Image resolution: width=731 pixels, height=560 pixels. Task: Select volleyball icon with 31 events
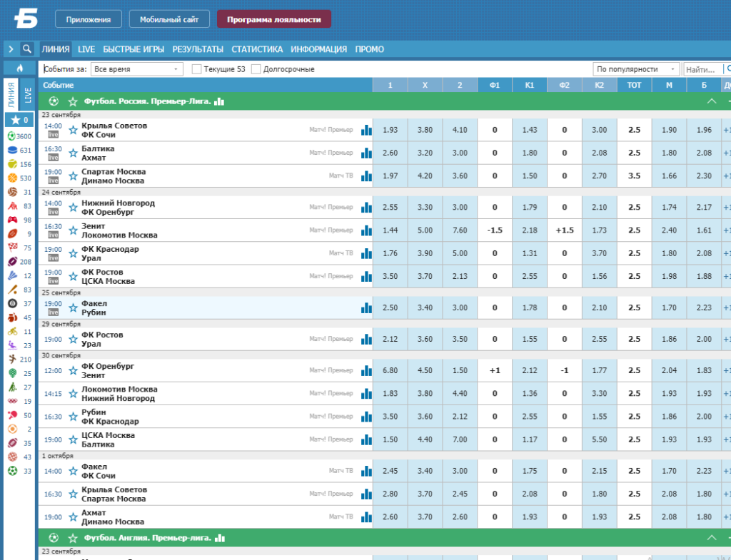click(12, 192)
